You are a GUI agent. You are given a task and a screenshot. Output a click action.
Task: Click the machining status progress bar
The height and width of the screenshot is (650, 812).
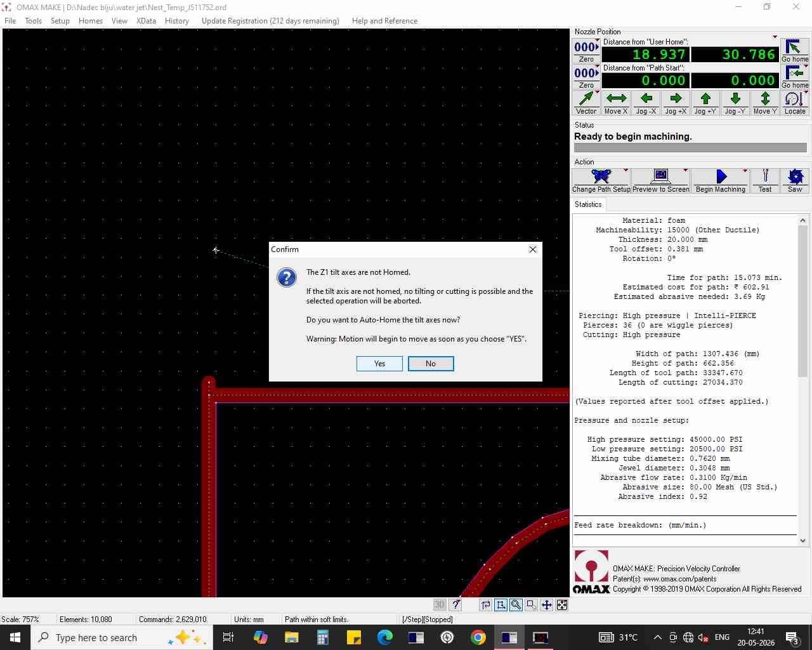tap(690, 147)
